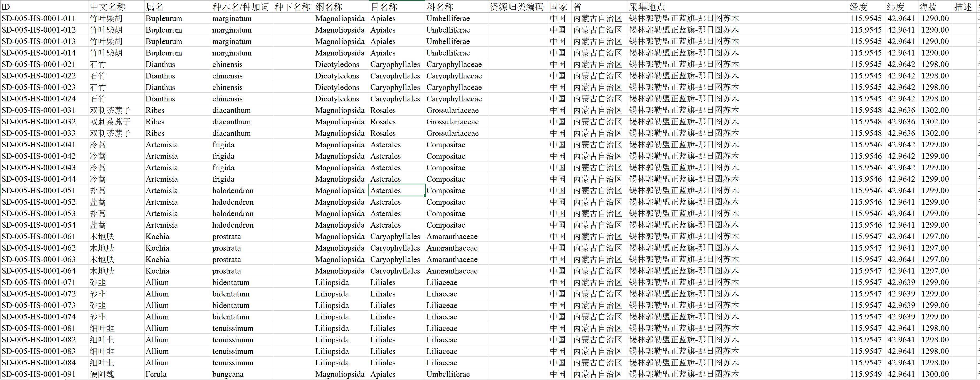Select genus cell Ferula

pyautogui.click(x=156, y=374)
